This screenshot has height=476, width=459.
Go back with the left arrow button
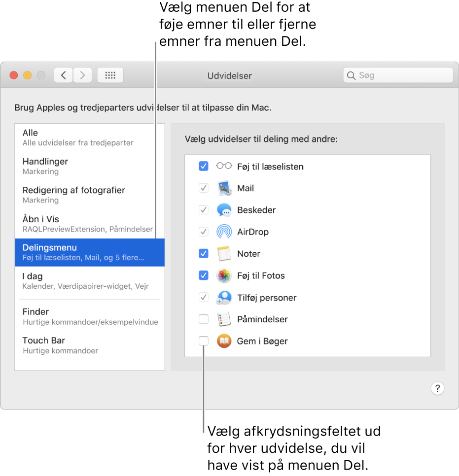tap(63, 75)
